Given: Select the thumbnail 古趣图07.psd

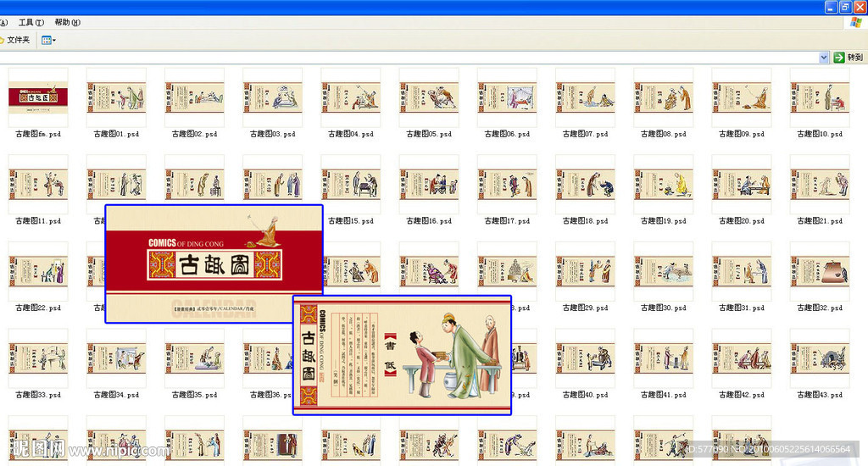Looking at the screenshot, I should pyautogui.click(x=585, y=97).
